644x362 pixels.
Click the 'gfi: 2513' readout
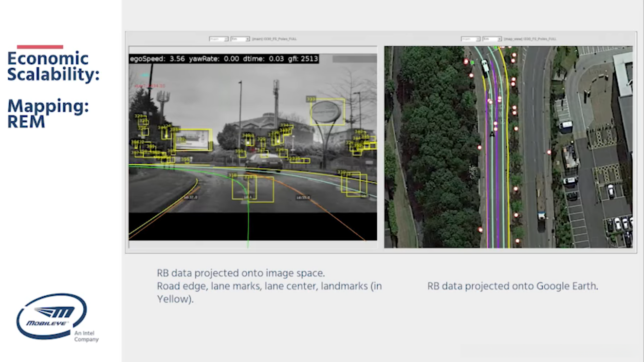point(302,59)
